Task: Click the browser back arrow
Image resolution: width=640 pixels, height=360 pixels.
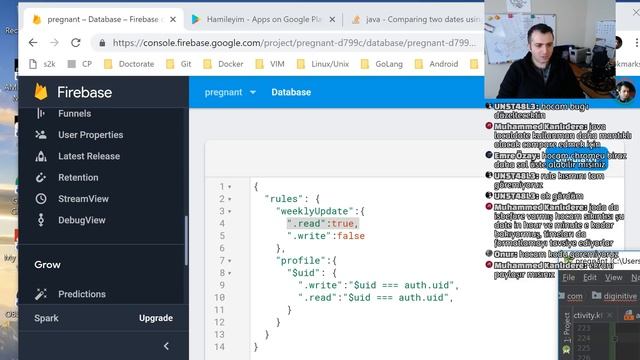Action: [x=33, y=42]
